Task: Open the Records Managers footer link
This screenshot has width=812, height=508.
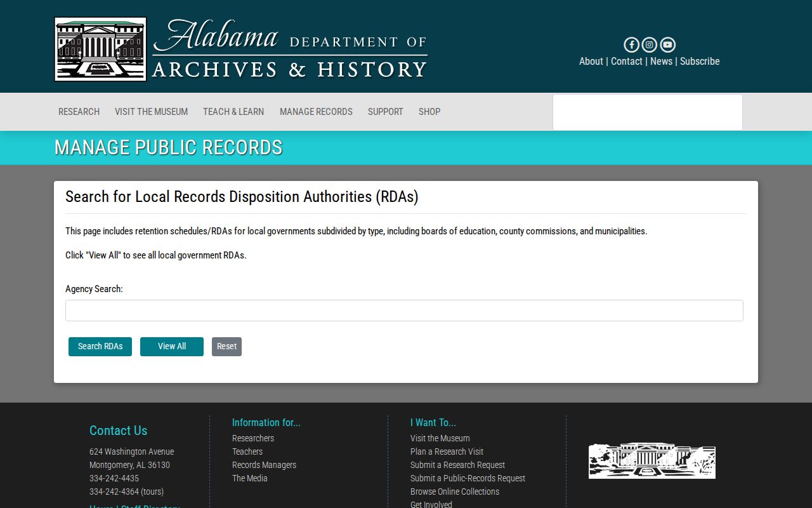Action: (x=264, y=465)
